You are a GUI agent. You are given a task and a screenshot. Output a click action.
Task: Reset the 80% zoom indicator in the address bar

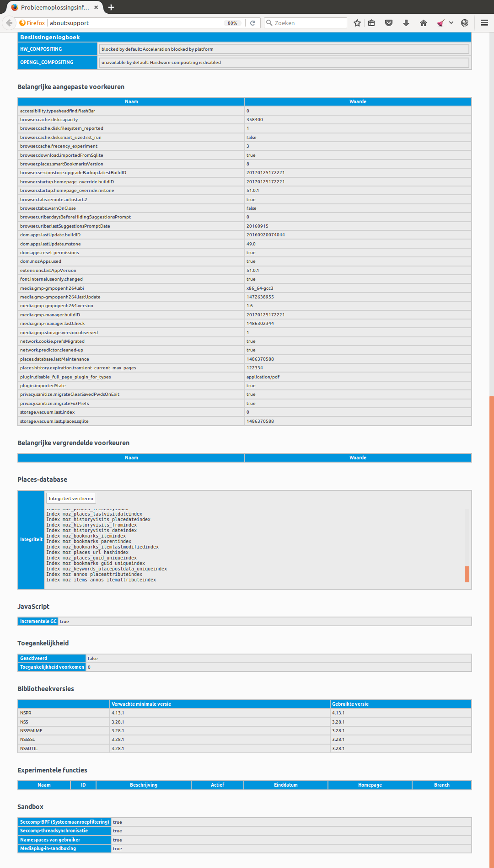[232, 23]
